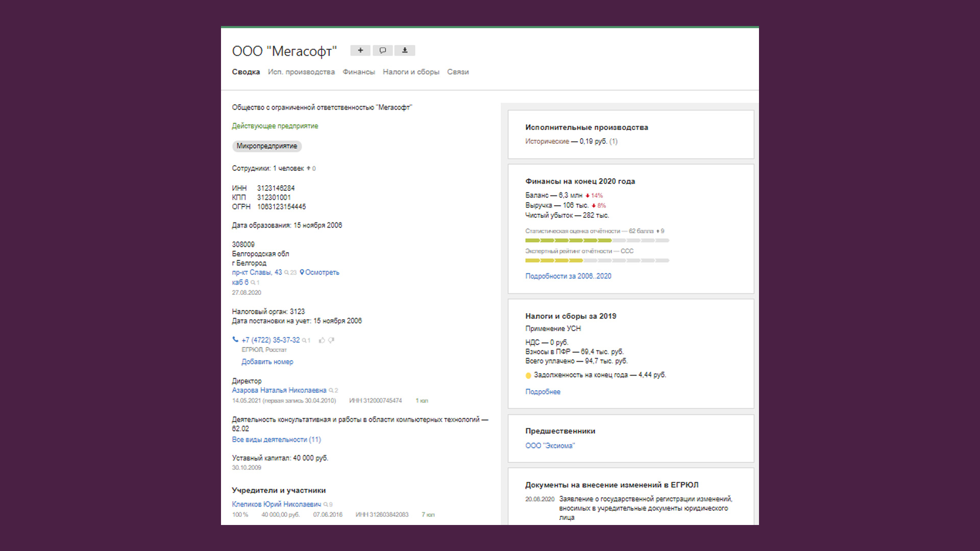
Task: Click search icon next to пр-кт Славы, 43
Action: 287,273
